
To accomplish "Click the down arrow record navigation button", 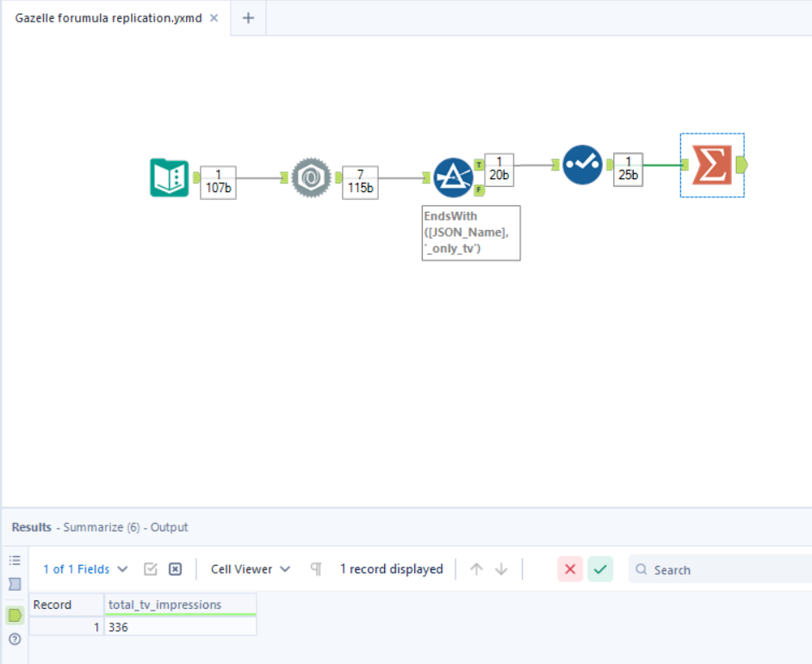I will coord(499,568).
